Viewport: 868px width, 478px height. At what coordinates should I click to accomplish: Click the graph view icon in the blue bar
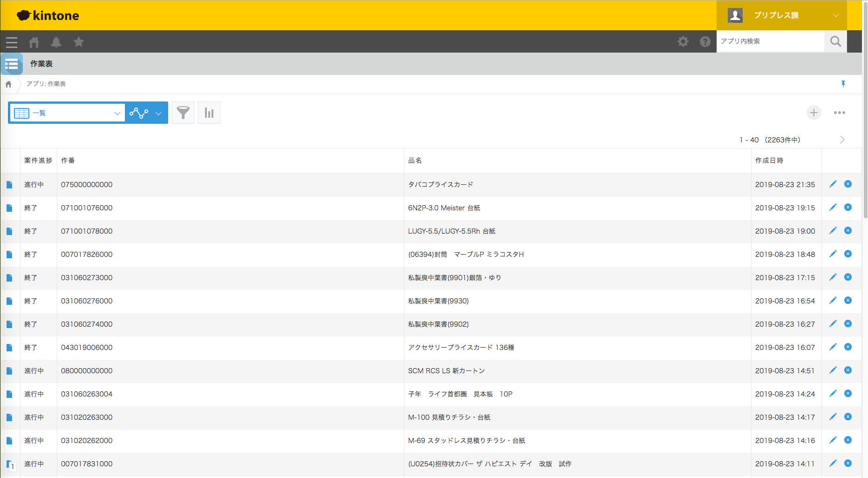139,113
